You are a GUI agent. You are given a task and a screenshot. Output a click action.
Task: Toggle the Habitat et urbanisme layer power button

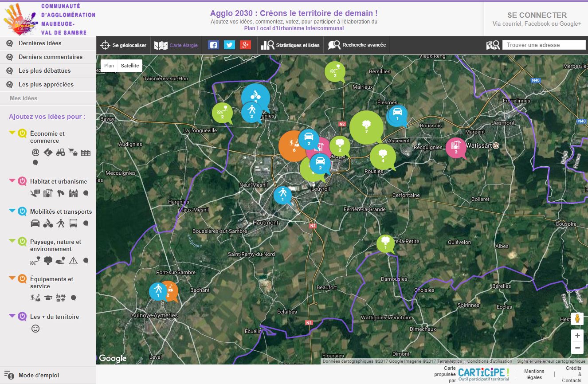click(22, 181)
